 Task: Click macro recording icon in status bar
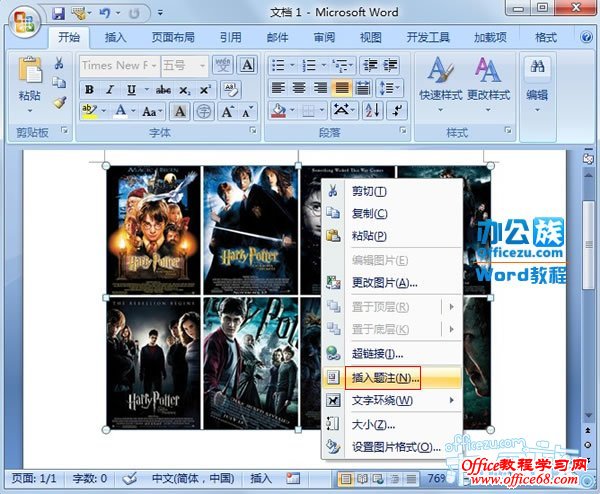click(x=293, y=478)
